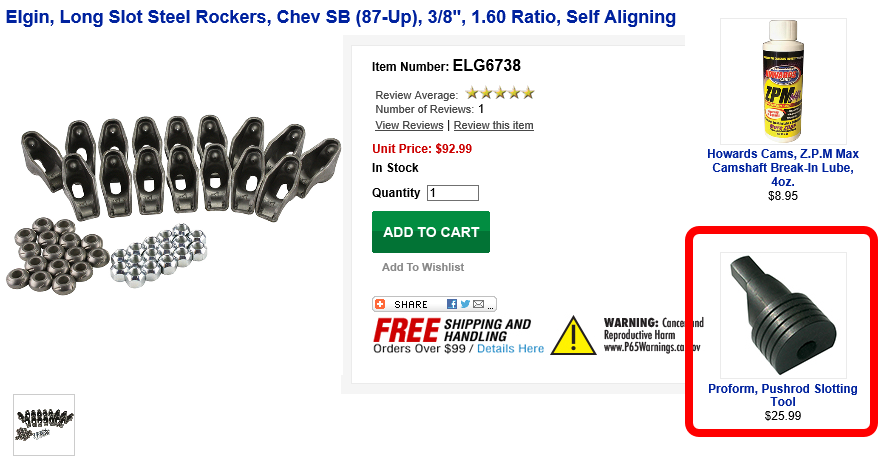Select Review this item link
Screen dimensions: 878x463
[493, 125]
